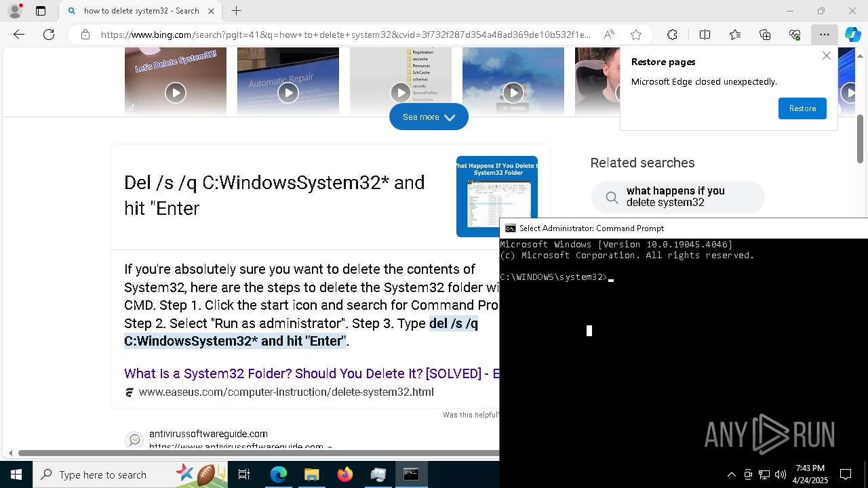Open Task View on the taskbar
Screen dimensions: 868x488
[x=245, y=474]
